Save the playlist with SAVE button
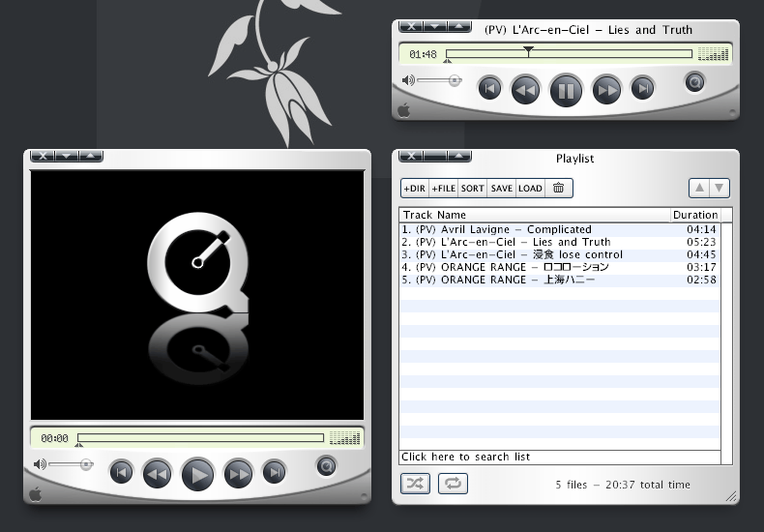 [x=501, y=189]
